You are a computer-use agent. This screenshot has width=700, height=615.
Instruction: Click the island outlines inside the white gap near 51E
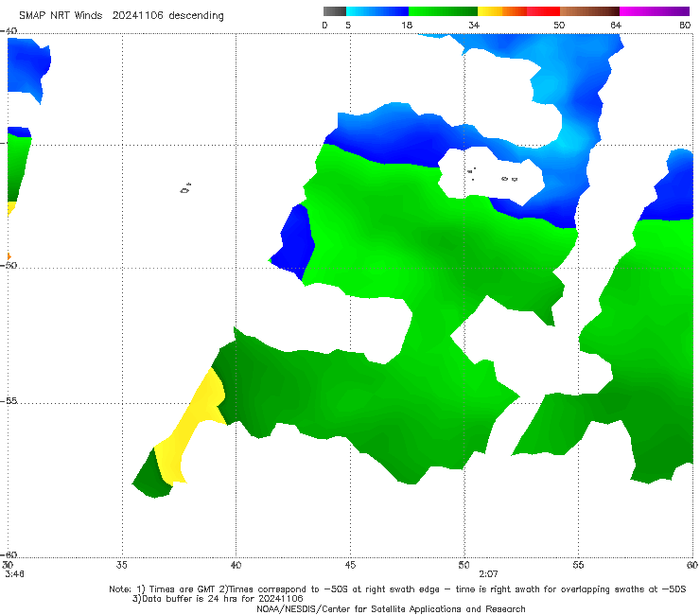point(493,175)
